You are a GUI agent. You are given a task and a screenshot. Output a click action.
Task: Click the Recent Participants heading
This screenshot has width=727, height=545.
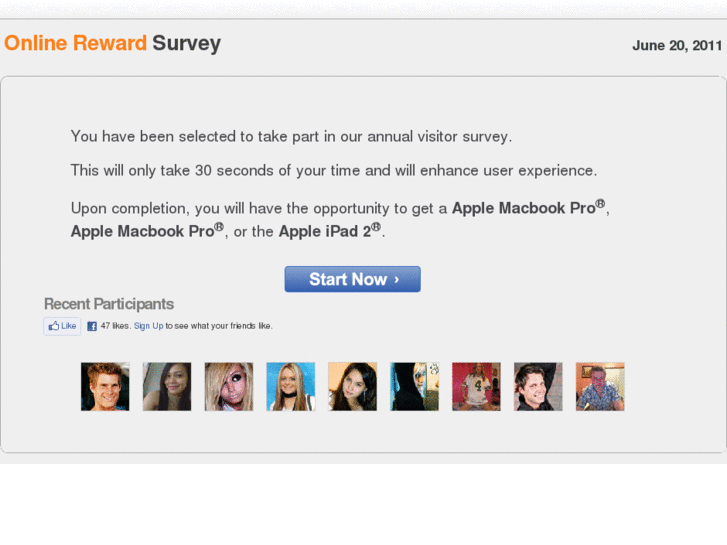pos(109,304)
